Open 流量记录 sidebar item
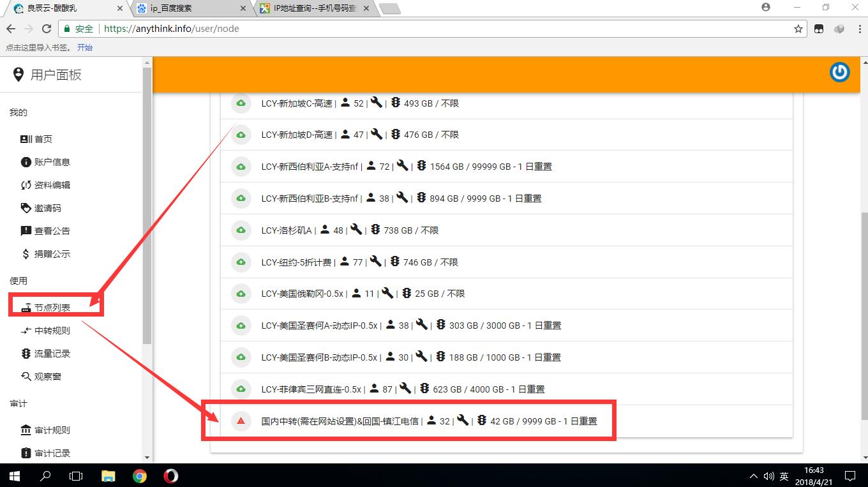This screenshot has height=487, width=868. click(52, 354)
